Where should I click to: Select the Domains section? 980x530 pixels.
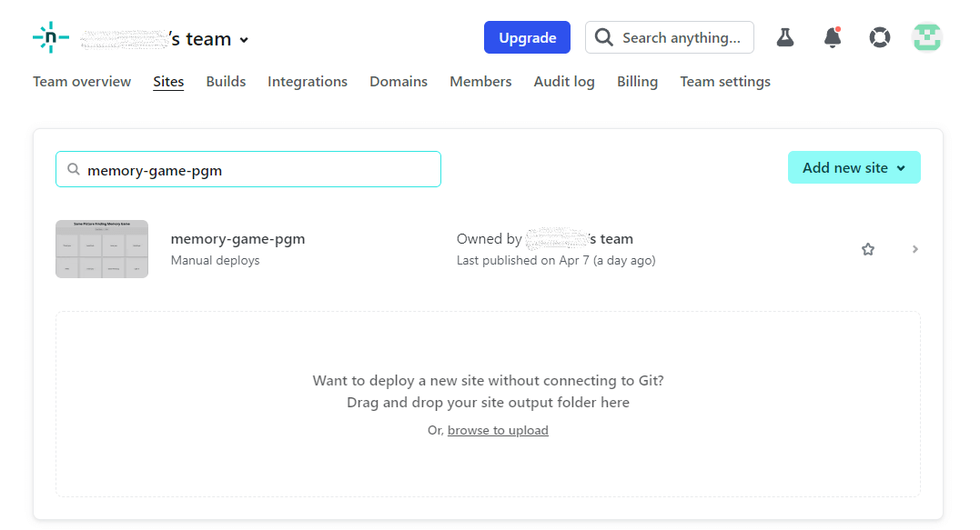(x=398, y=81)
